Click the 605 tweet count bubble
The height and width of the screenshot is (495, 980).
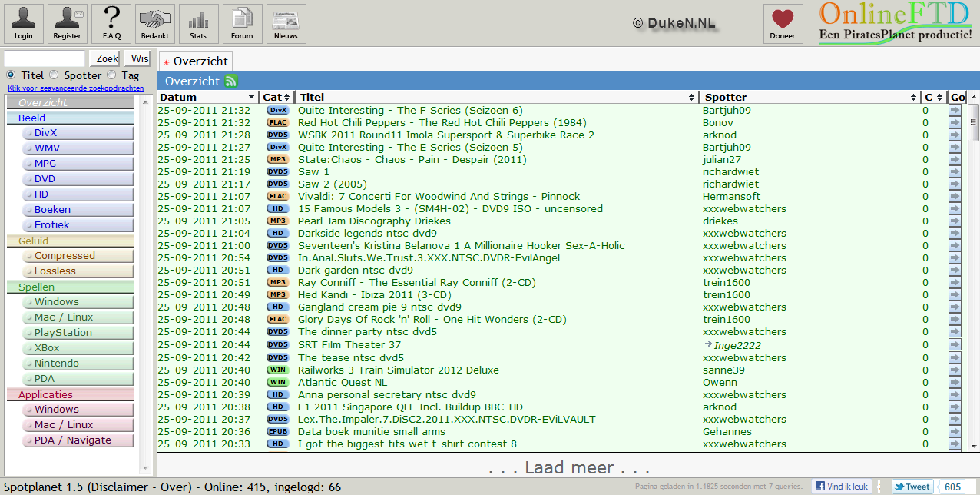coord(952,487)
